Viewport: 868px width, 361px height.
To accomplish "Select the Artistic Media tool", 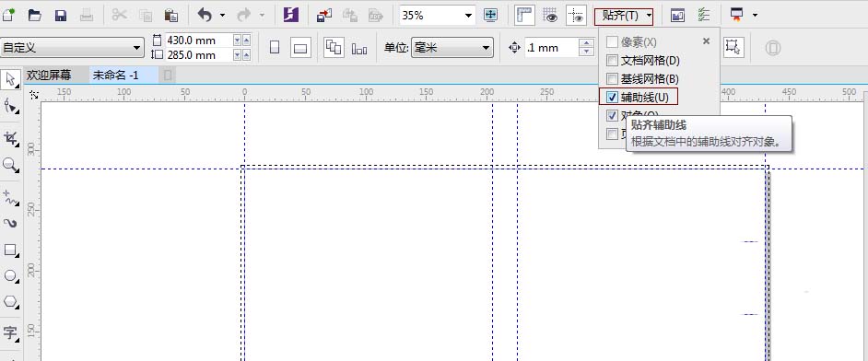I will pyautogui.click(x=10, y=223).
